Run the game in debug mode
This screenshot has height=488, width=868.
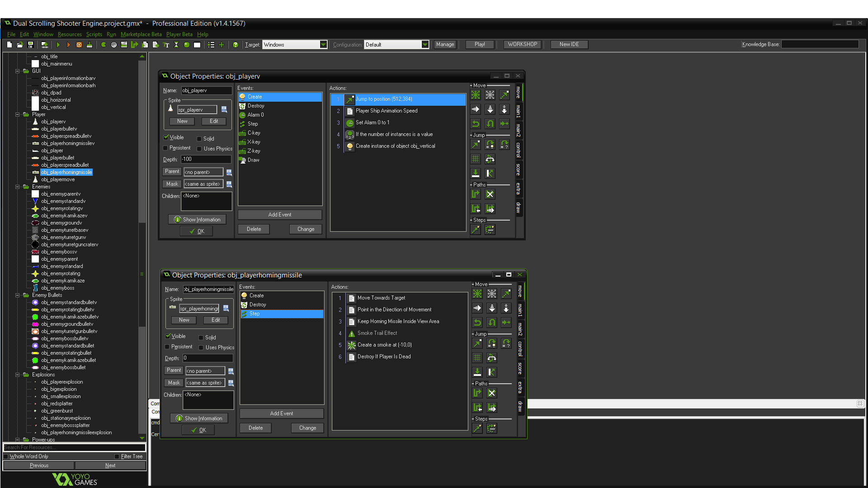click(x=68, y=44)
